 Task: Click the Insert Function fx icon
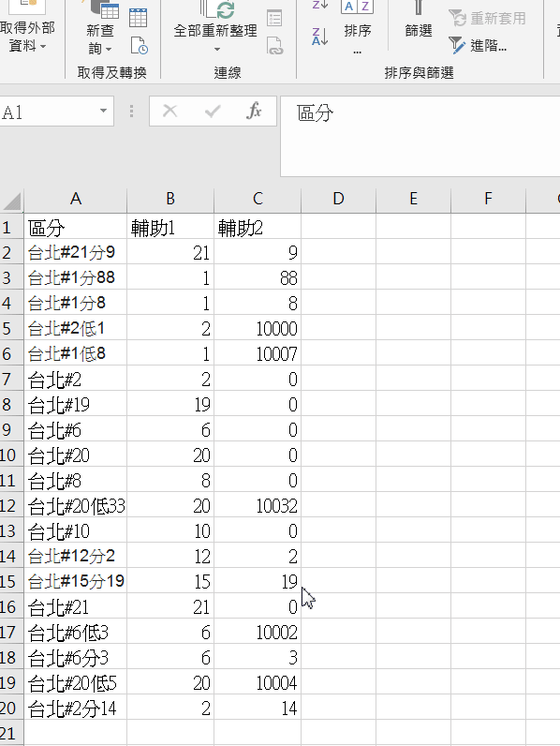[x=254, y=111]
